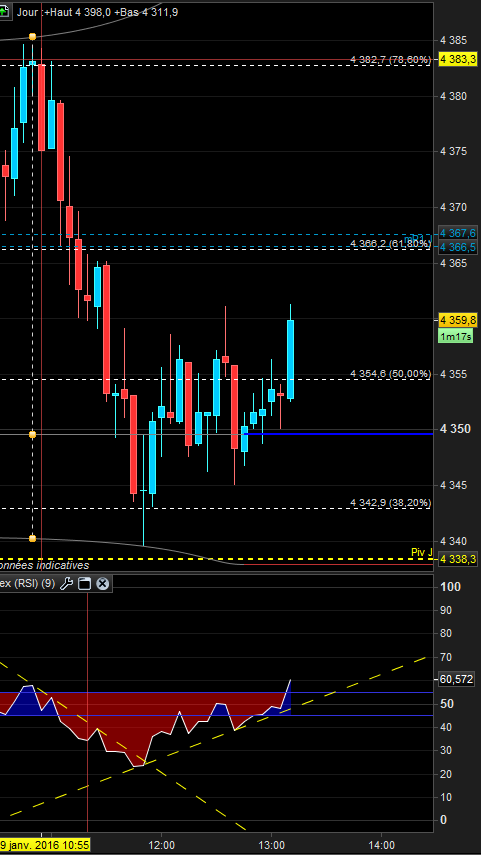This screenshot has width=481, height=855.
Task: Click the Jour Haut 4 398,0 info text
Action: (x=63, y=12)
